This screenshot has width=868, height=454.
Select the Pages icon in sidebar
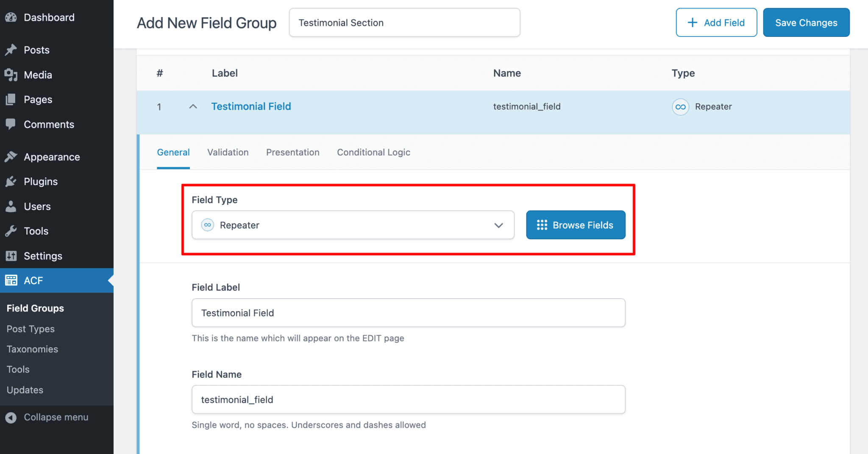click(11, 99)
